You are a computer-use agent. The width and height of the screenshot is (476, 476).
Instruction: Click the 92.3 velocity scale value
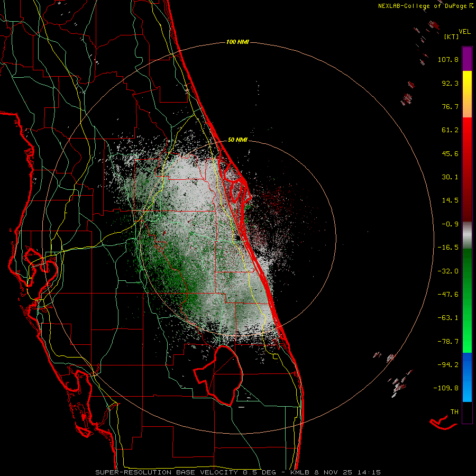[x=450, y=83]
